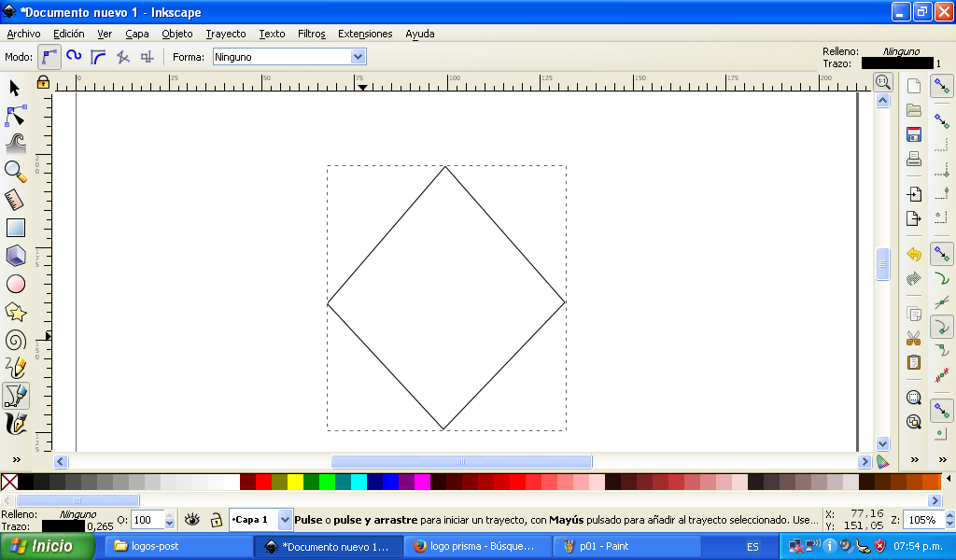Enable Spiro path mode
This screenshot has height=560, width=956.
point(74,57)
